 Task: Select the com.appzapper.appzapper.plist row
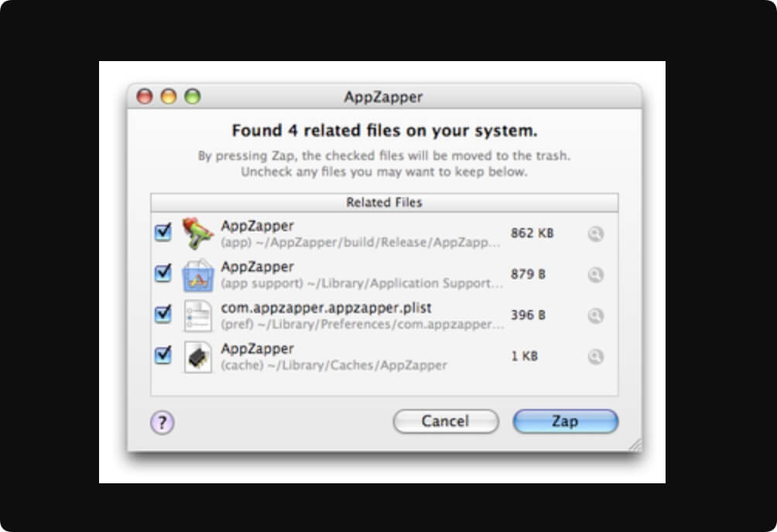pos(384,315)
